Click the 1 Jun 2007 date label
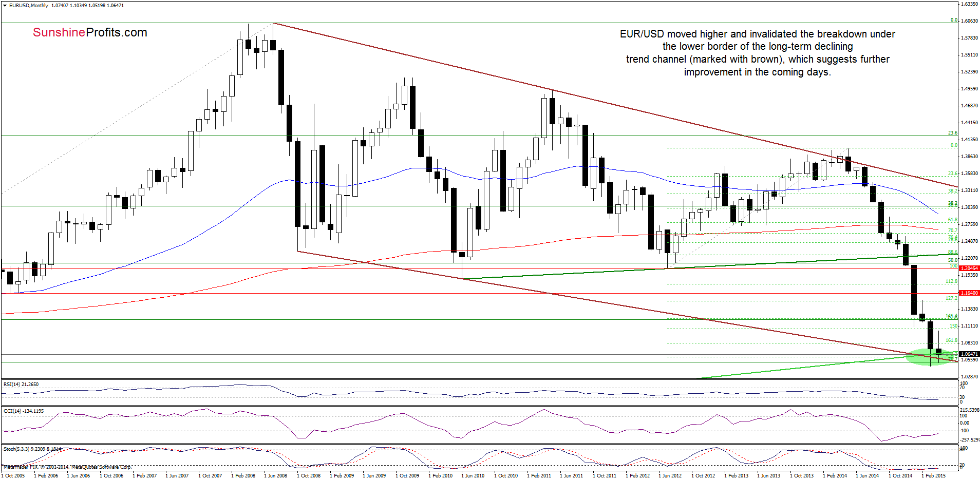The width and height of the screenshot is (980, 480). [x=177, y=476]
